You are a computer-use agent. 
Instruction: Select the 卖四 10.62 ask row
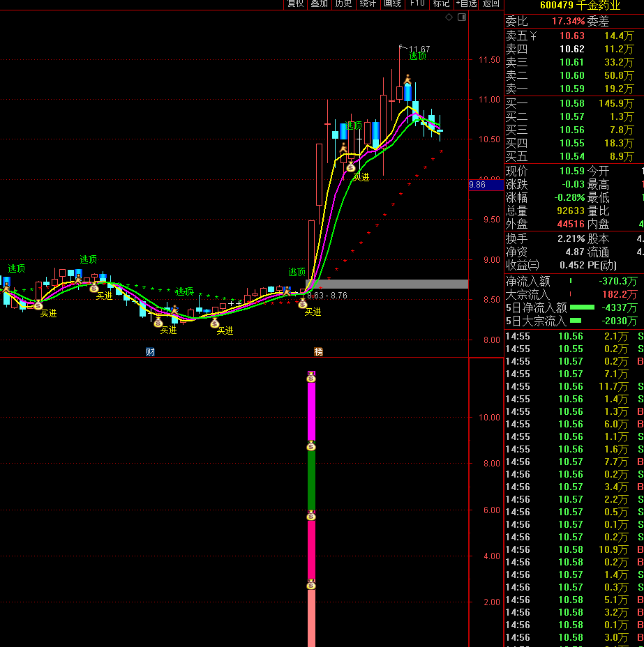point(574,49)
